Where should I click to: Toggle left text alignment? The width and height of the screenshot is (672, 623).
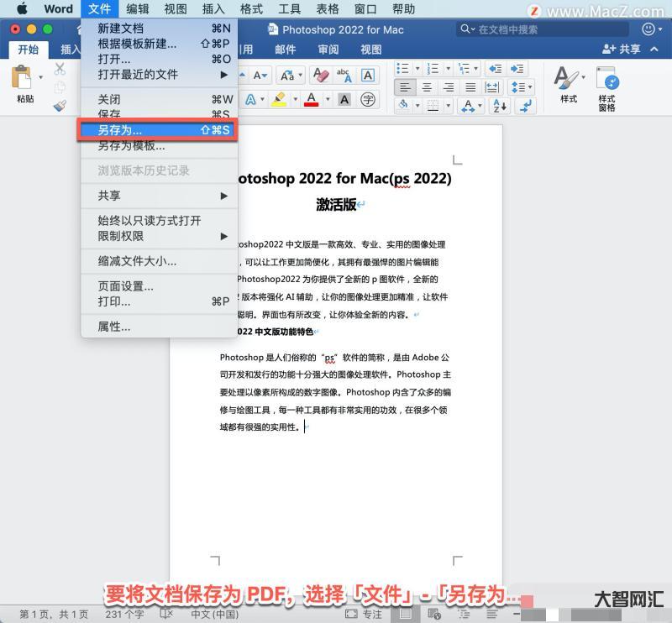coord(405,87)
